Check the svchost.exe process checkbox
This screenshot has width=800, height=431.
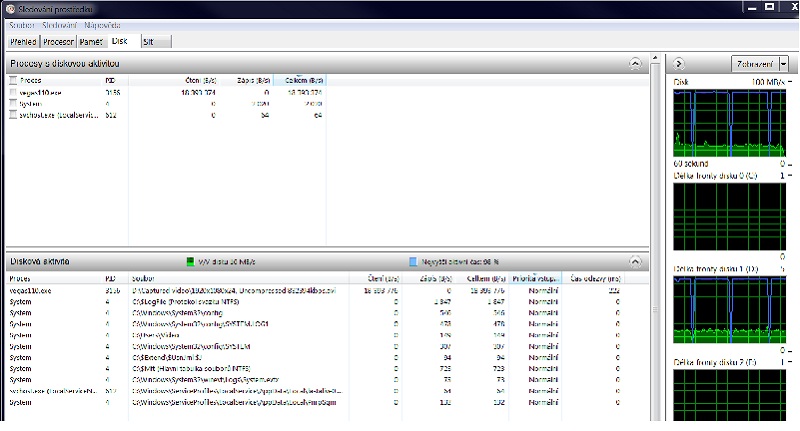click(12, 115)
